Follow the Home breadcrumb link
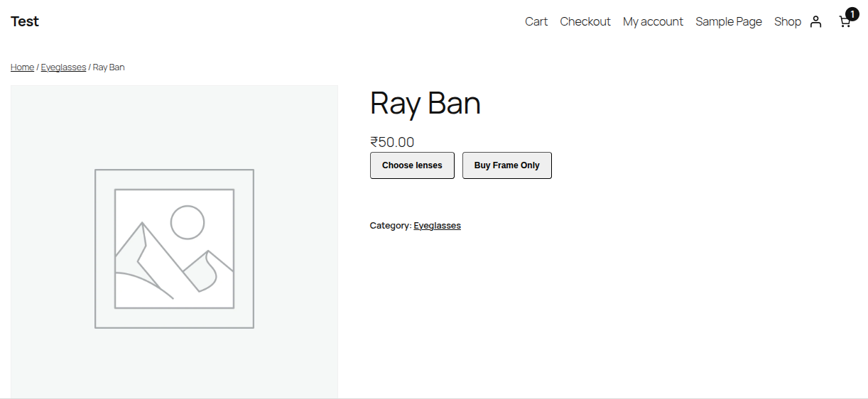 click(x=22, y=67)
